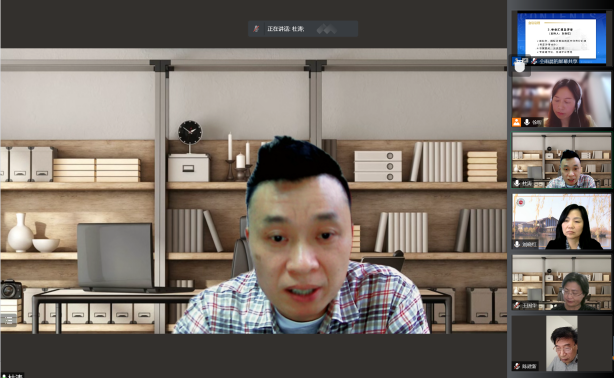614x378 pixels.
Task: Click the main speaker video view
Action: click(254, 191)
